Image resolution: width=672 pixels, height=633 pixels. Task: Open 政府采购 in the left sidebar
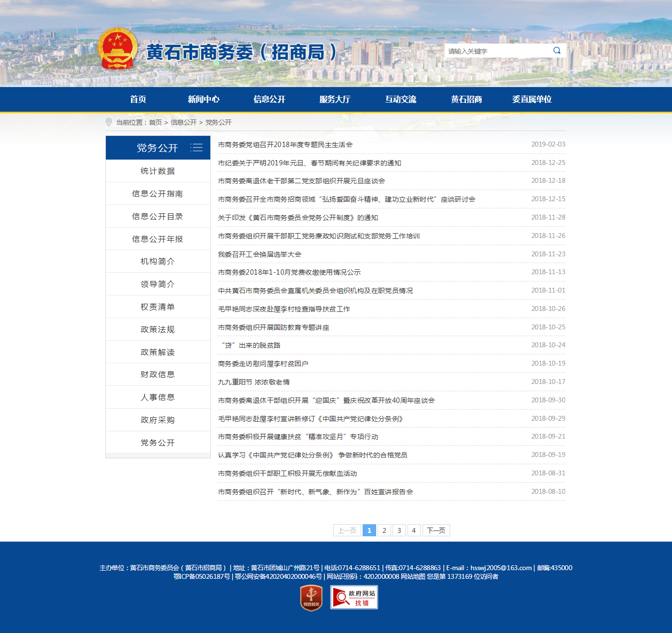point(158,420)
